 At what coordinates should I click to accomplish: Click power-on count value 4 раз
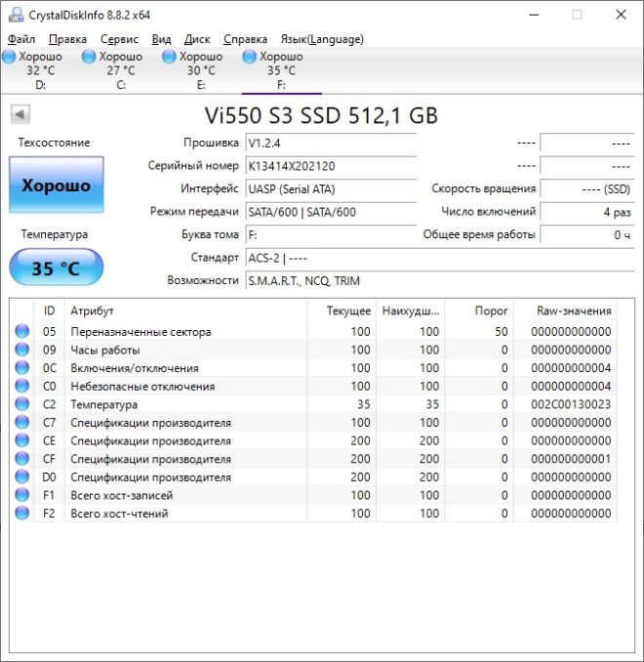pos(587,212)
